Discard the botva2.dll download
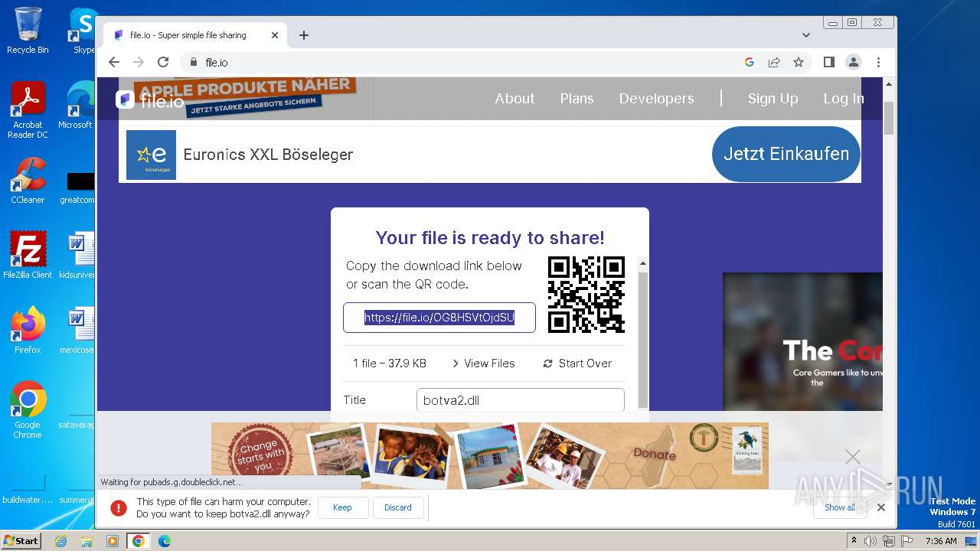980x551 pixels. tap(398, 507)
